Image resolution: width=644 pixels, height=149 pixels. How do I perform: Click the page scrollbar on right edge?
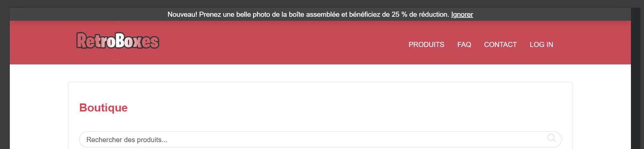tap(636, 78)
